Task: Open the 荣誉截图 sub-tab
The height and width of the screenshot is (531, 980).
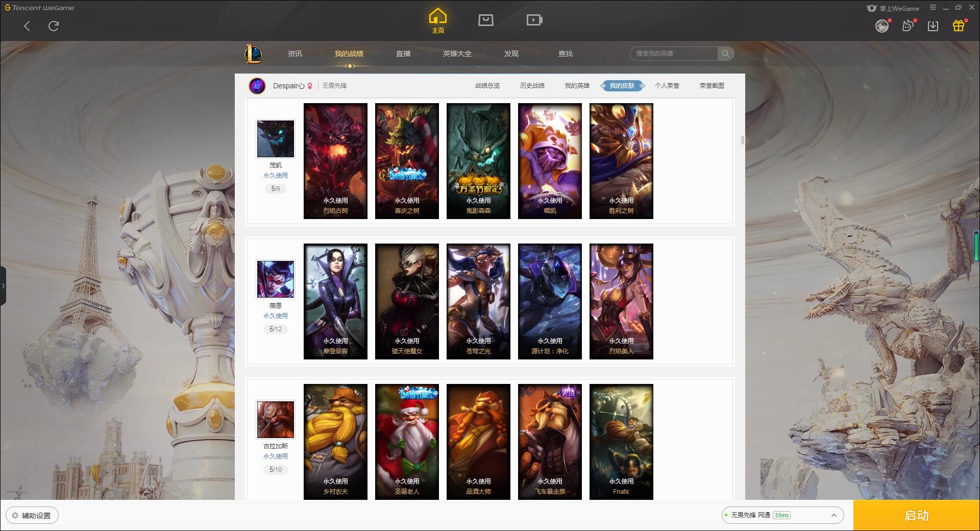Action: [712, 86]
